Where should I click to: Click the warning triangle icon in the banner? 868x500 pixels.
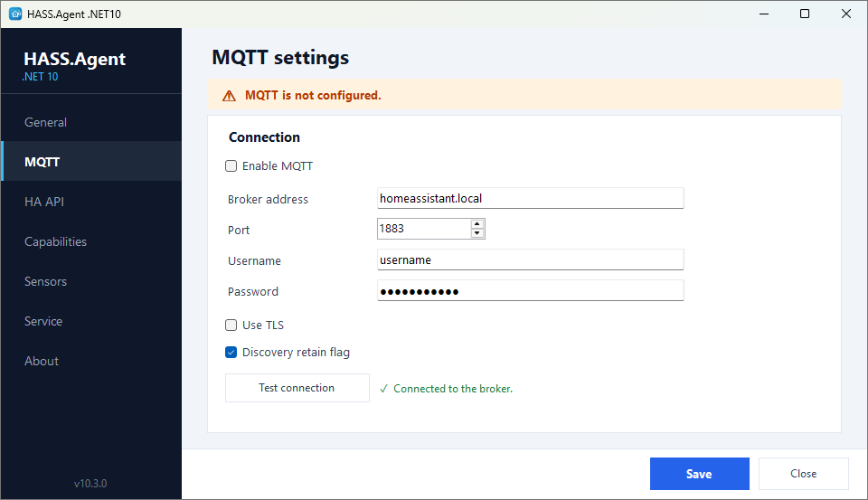click(x=229, y=97)
